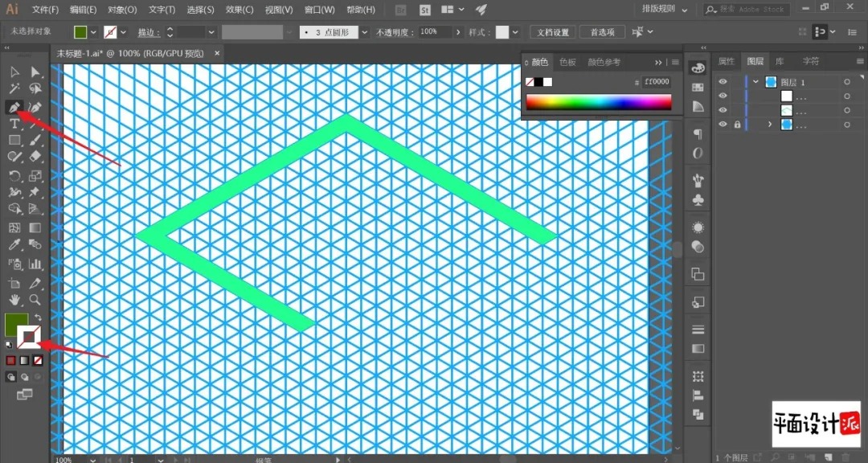This screenshot has height=463, width=868.
Task: Collapse the 图层 1 layer tree
Action: [x=755, y=81]
